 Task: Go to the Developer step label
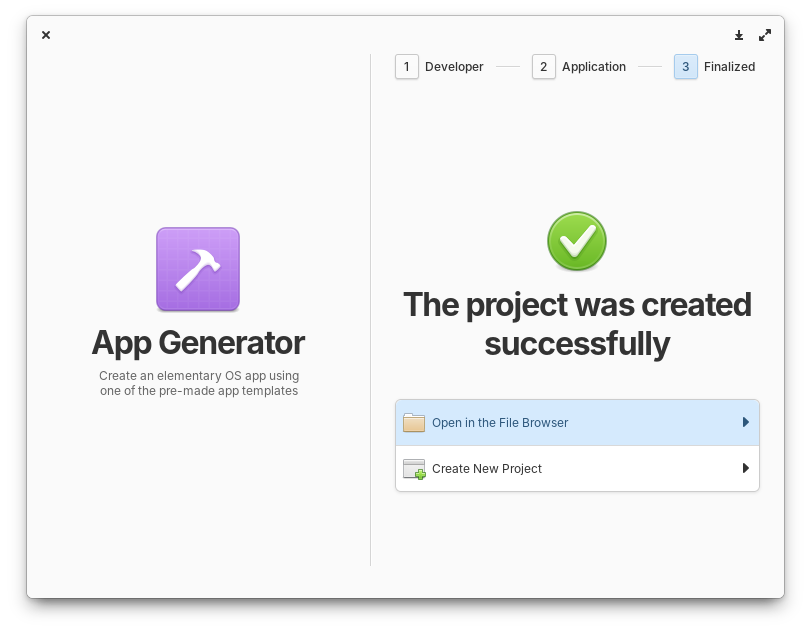(454, 67)
